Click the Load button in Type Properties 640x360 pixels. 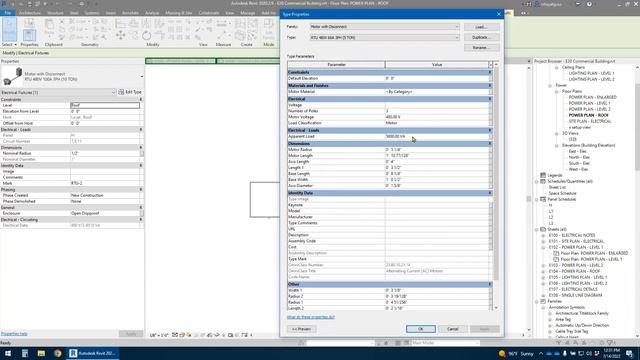pyautogui.click(x=481, y=27)
